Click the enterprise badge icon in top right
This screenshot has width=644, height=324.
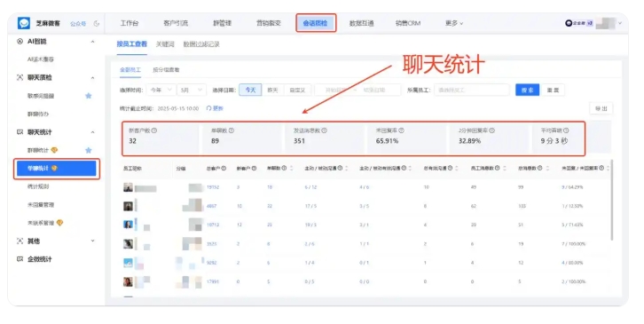coord(569,23)
